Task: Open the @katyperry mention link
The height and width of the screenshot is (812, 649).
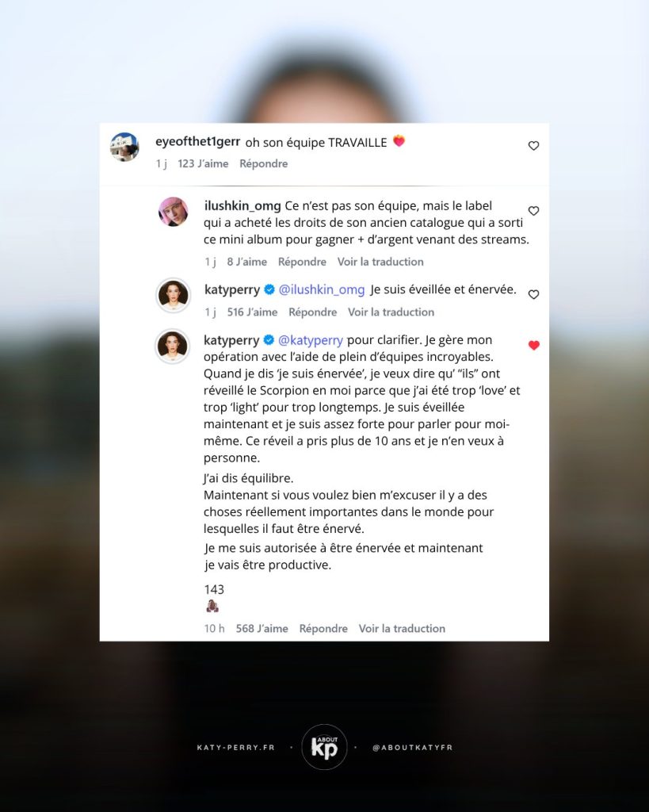Action: 311,340
